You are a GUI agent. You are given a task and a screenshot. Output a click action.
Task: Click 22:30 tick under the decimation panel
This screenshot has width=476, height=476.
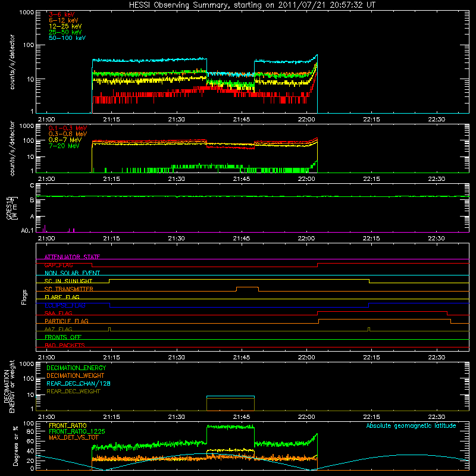tap(437, 417)
